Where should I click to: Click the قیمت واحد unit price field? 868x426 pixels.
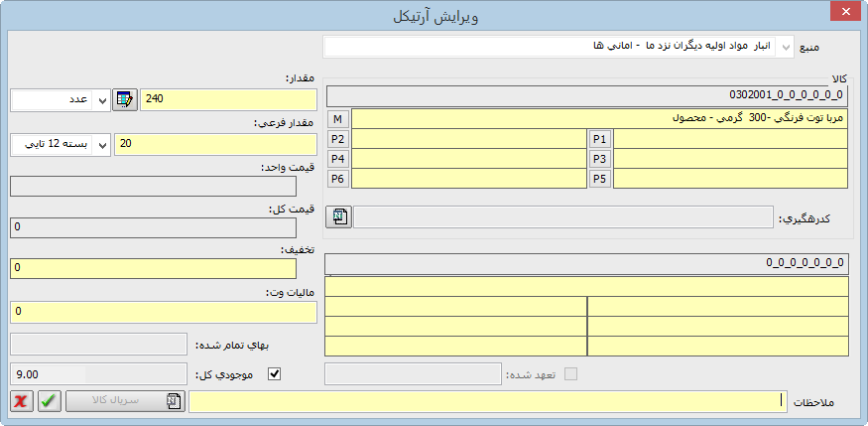tap(154, 186)
